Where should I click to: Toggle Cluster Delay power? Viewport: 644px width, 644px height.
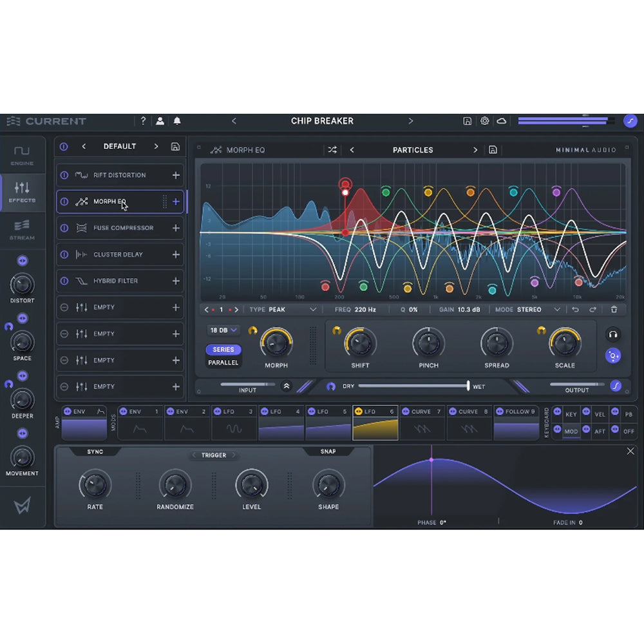(x=64, y=254)
